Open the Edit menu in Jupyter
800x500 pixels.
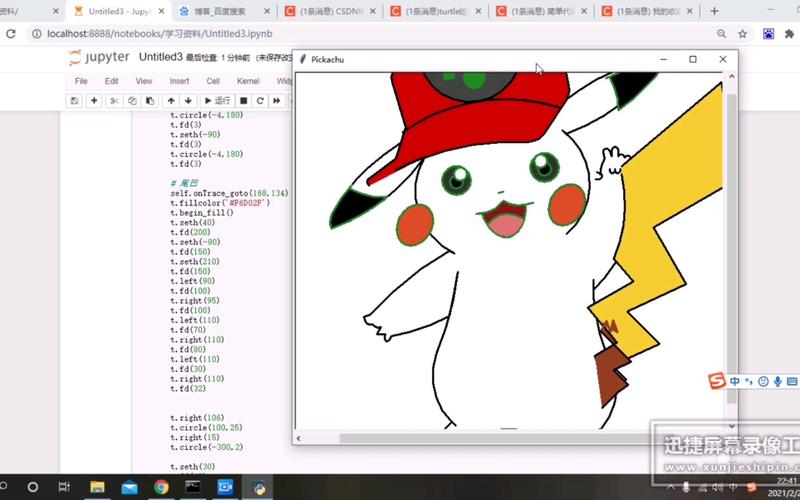point(111,81)
